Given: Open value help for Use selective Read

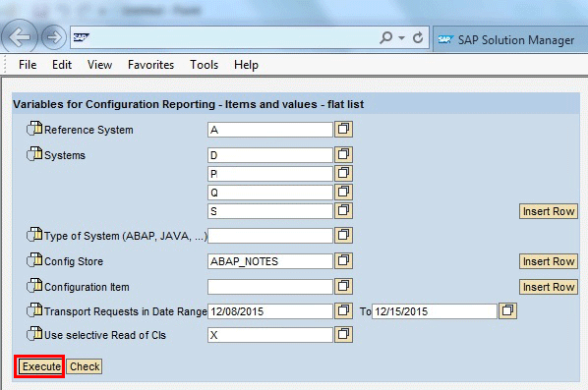Looking at the screenshot, I should (x=343, y=335).
